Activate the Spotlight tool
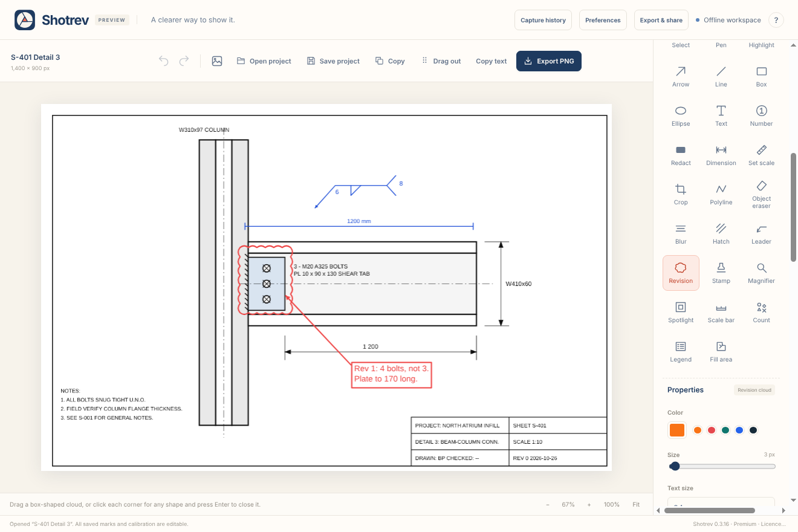Image resolution: width=798 pixels, height=532 pixels. point(681,312)
